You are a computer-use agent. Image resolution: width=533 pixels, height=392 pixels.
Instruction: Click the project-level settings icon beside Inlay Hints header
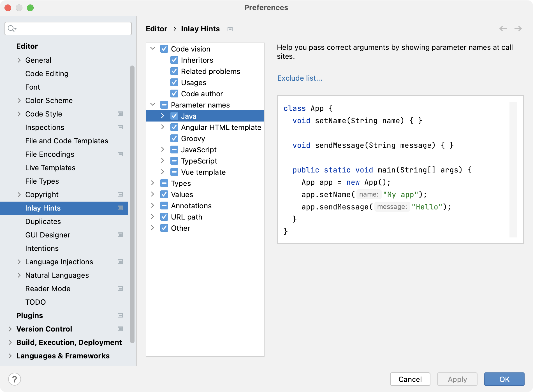230,29
